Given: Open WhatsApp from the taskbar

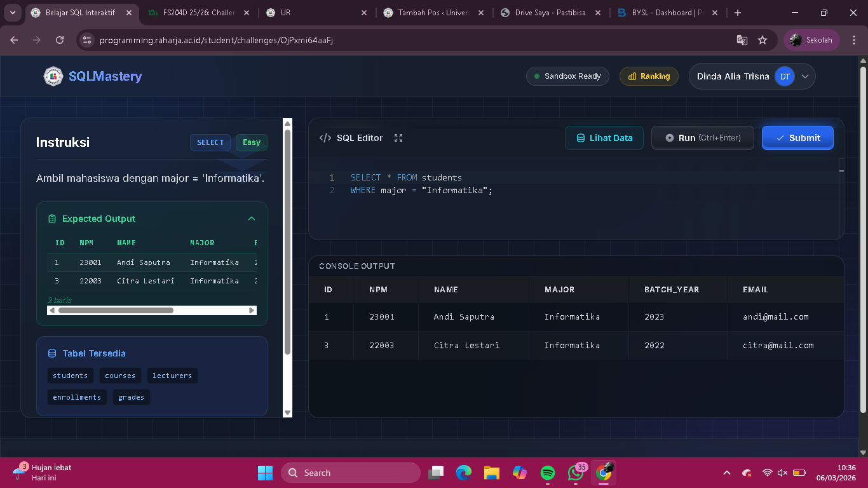Looking at the screenshot, I should tap(576, 473).
